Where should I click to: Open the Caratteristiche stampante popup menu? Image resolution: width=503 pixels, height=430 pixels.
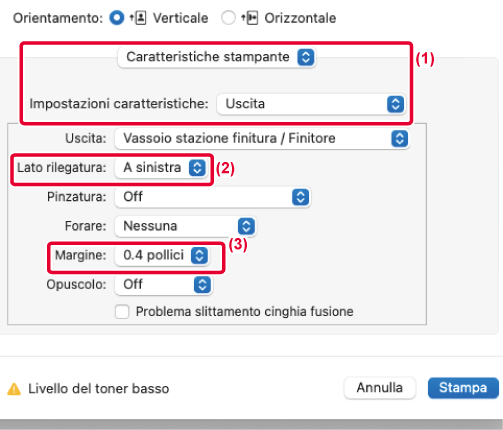point(216,57)
